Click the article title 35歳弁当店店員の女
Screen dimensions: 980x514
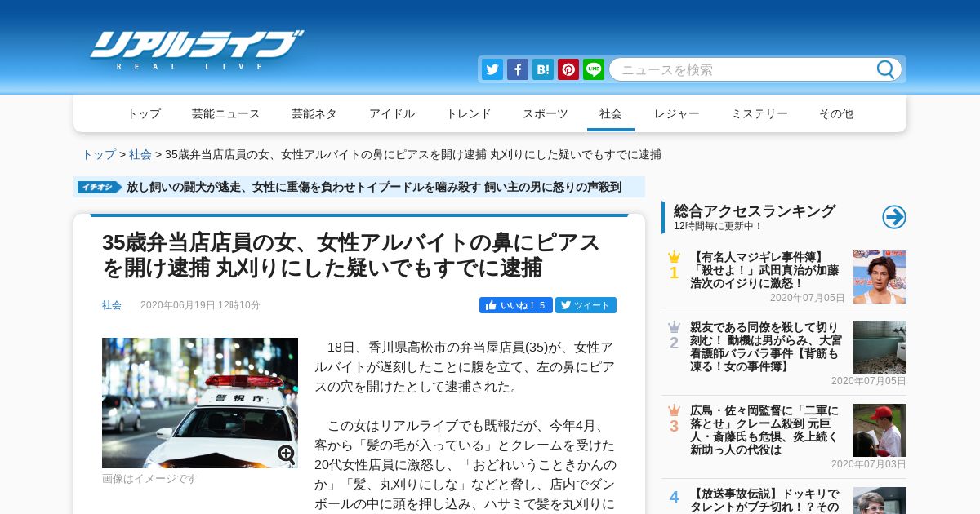click(x=351, y=255)
